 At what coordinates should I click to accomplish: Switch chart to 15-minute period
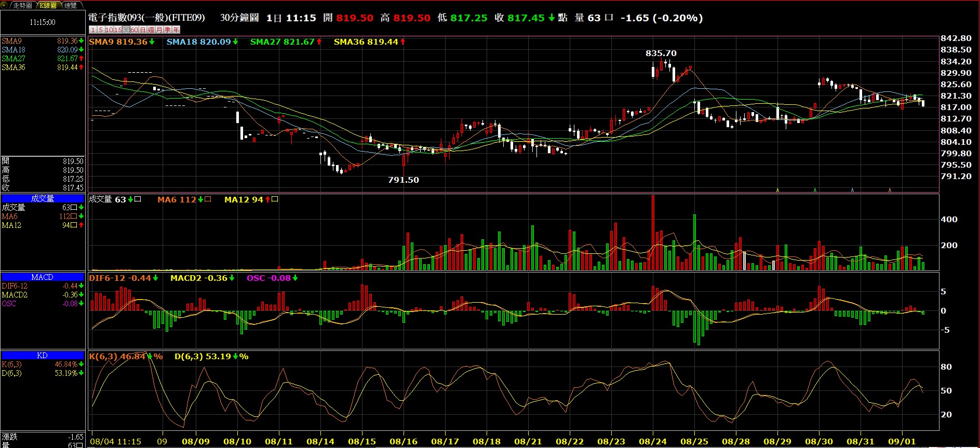(x=118, y=30)
